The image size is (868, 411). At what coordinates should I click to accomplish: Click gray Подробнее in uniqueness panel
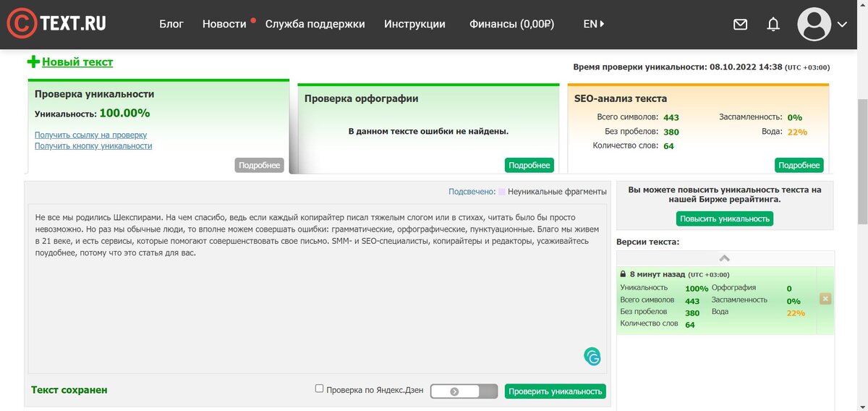(259, 165)
